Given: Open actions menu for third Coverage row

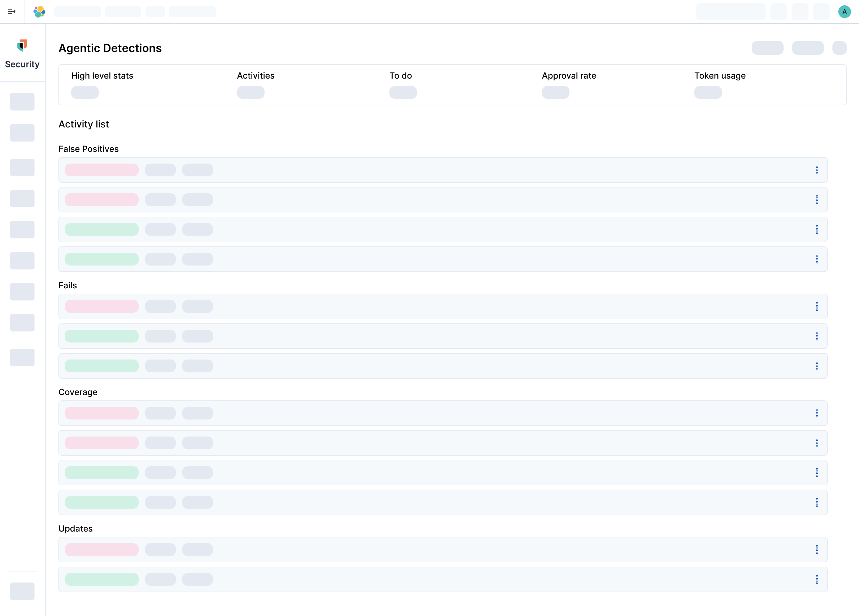Looking at the screenshot, I should point(817,473).
